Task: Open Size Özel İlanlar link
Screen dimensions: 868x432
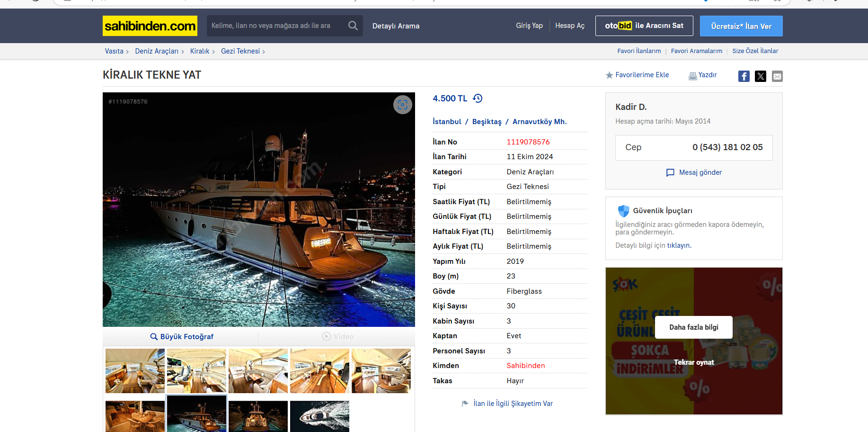Action: point(755,51)
